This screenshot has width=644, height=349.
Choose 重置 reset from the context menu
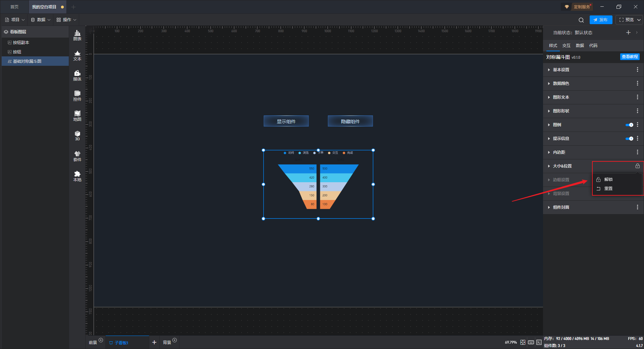coord(617,188)
